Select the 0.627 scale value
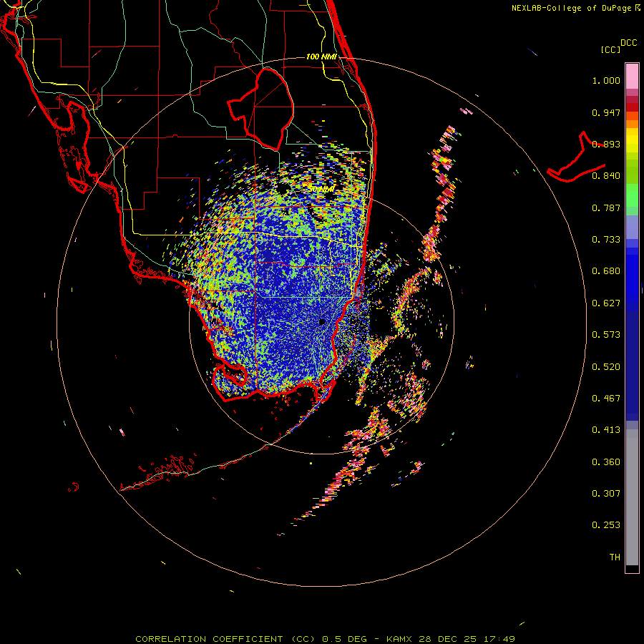 (x=606, y=303)
